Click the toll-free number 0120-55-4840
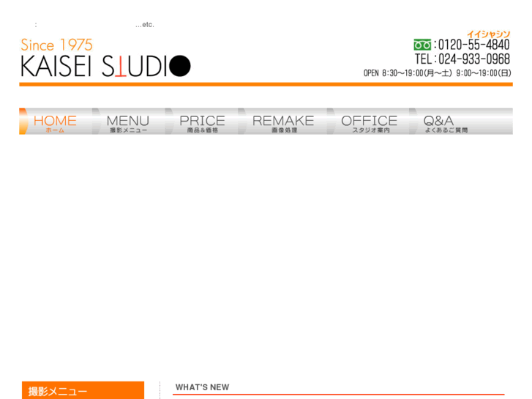Screen dimensions: 532x399 pyautogui.click(x=473, y=45)
